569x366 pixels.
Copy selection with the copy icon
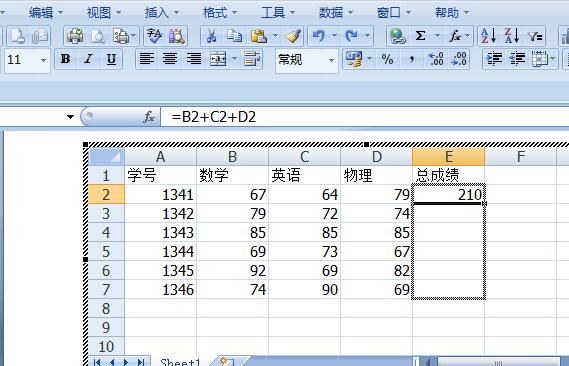coord(234,36)
